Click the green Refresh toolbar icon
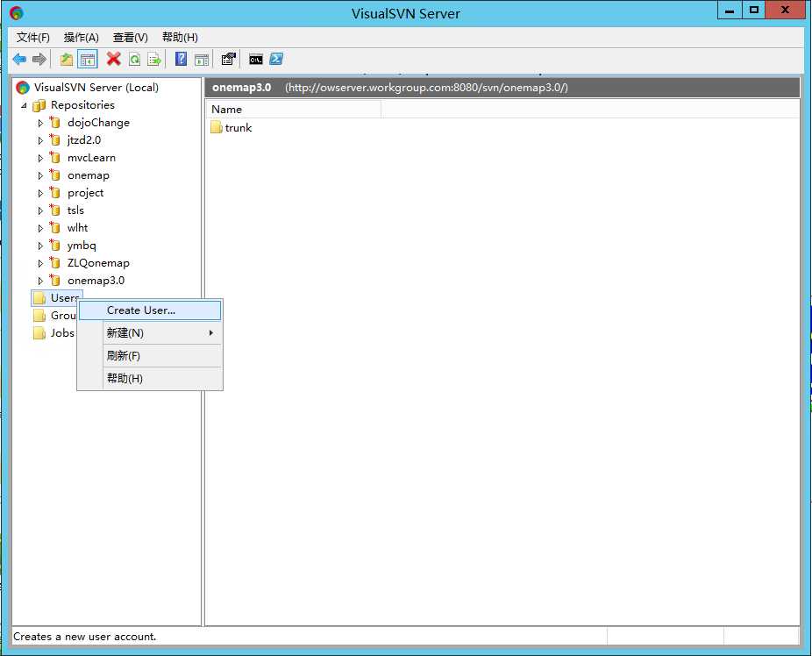 (x=134, y=59)
